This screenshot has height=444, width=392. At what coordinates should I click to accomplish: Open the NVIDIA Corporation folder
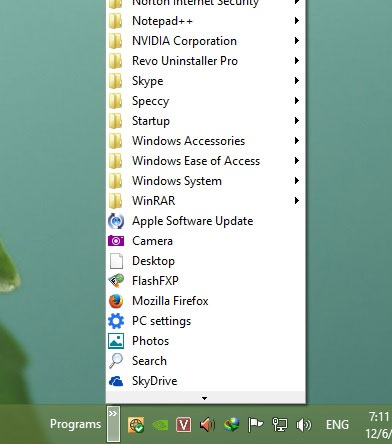coord(206,41)
